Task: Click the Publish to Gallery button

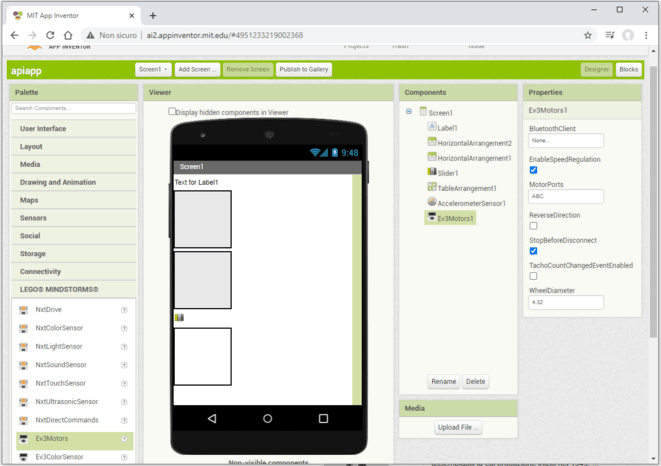Action: click(x=304, y=69)
